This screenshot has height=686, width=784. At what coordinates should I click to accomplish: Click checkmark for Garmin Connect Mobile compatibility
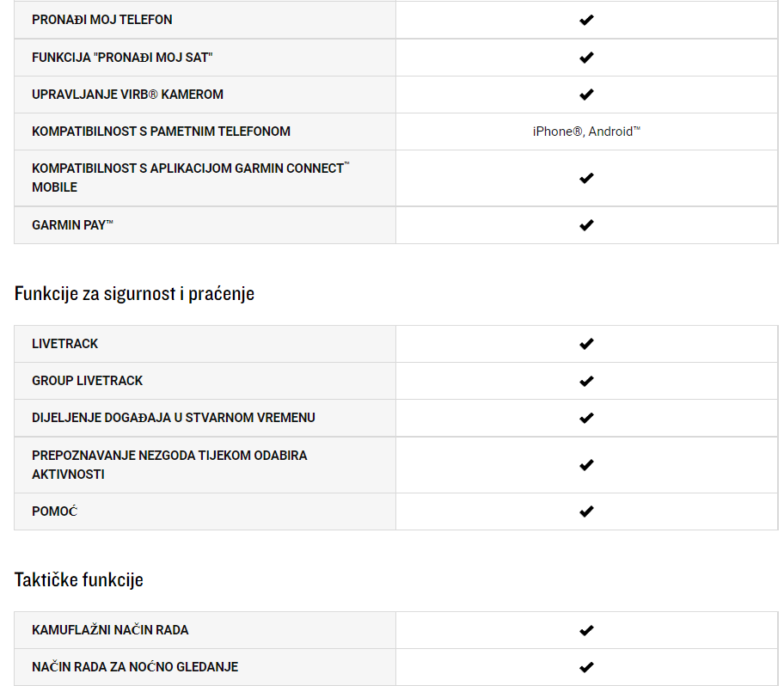(x=586, y=178)
